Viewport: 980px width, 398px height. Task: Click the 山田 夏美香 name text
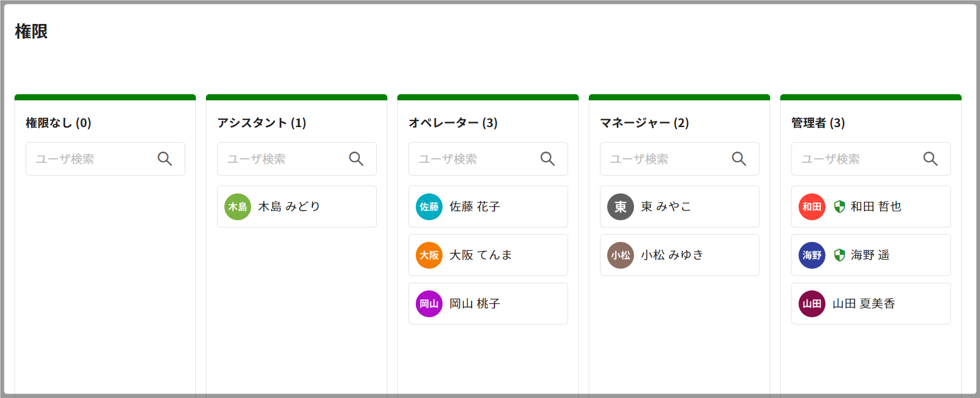coord(863,304)
